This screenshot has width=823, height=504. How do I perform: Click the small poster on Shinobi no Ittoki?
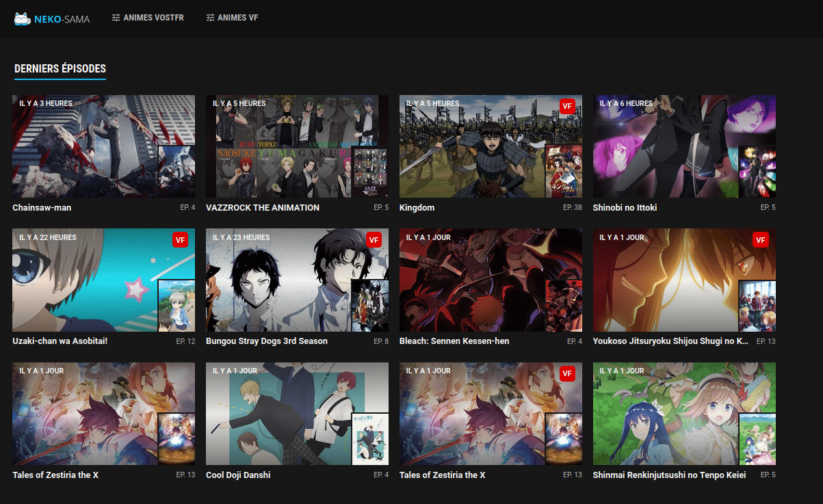point(757,172)
